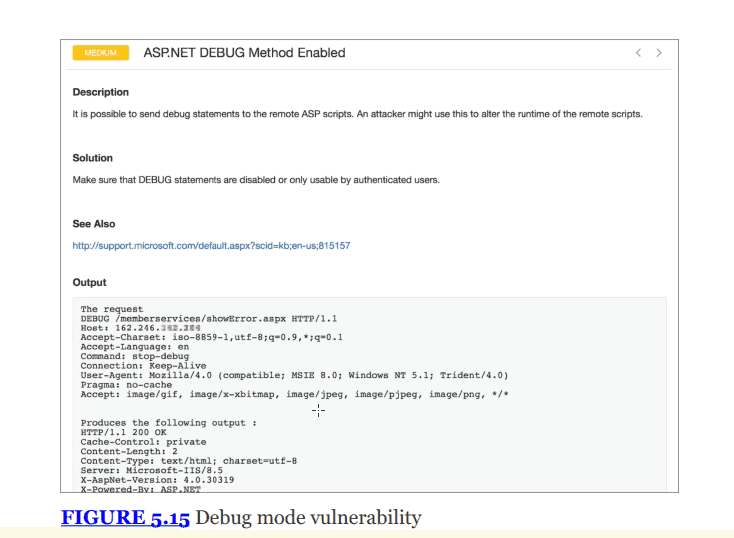Click the Output heading
Image resolution: width=734 pixels, height=538 pixels.
[x=89, y=282]
